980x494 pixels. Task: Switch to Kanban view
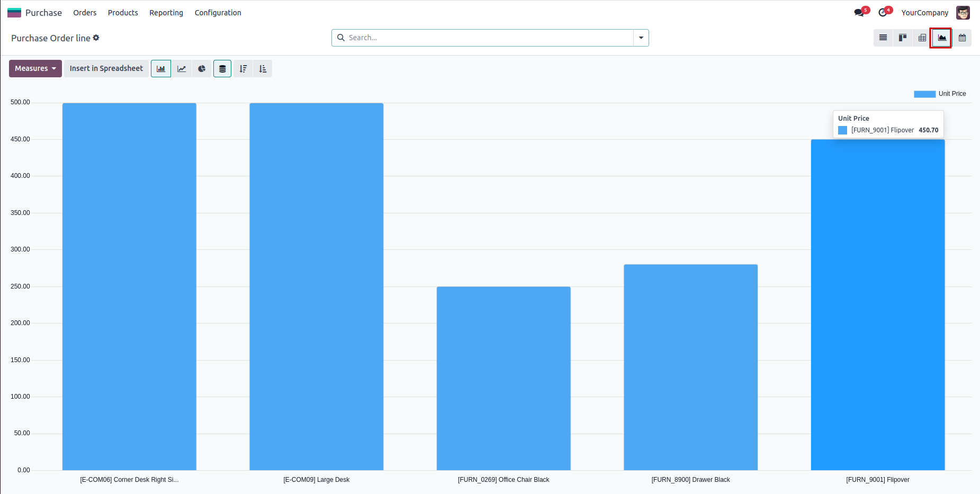(x=903, y=38)
